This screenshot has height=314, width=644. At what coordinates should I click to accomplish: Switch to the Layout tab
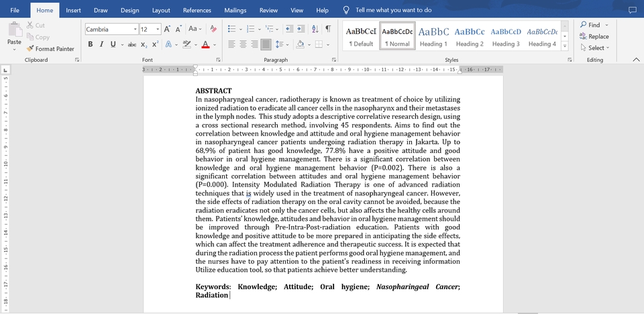click(161, 10)
